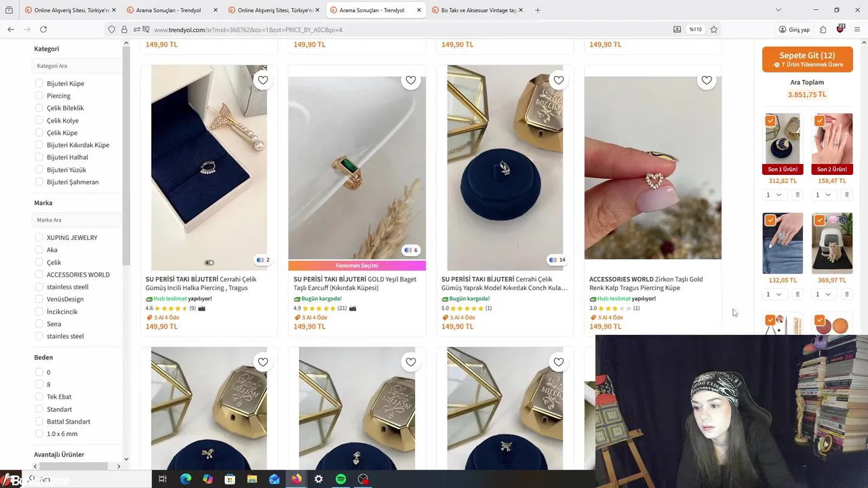The image size is (868, 488).
Task: Open a new browser tab
Action: [538, 10]
